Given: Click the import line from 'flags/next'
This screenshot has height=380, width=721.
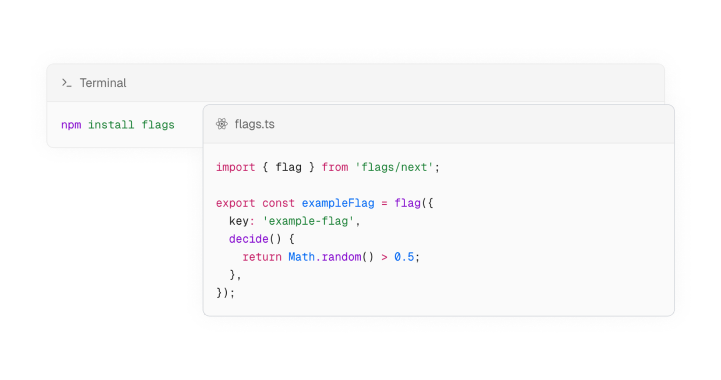Looking at the screenshot, I should click(x=328, y=167).
